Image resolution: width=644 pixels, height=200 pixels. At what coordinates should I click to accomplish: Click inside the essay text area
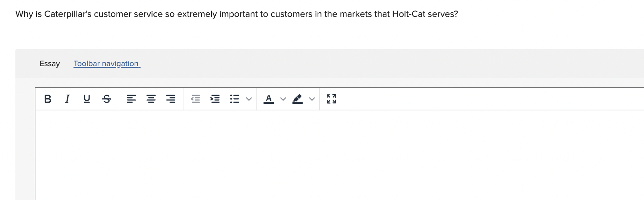point(338,154)
